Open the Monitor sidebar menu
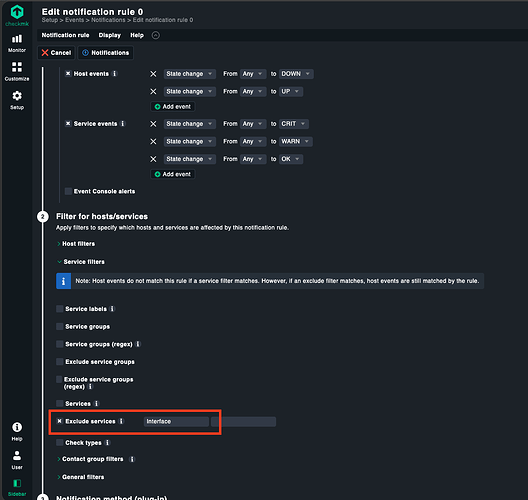 pos(17,43)
